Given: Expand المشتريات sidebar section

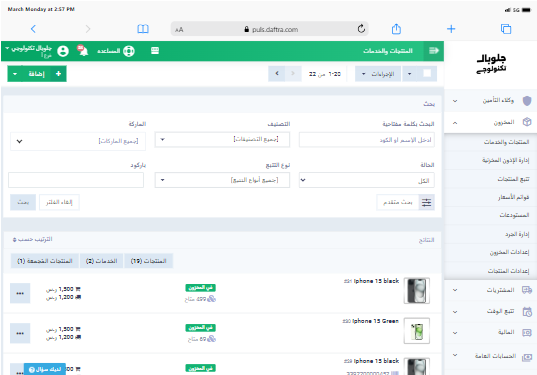Looking at the screenshot, I should [x=490, y=290].
